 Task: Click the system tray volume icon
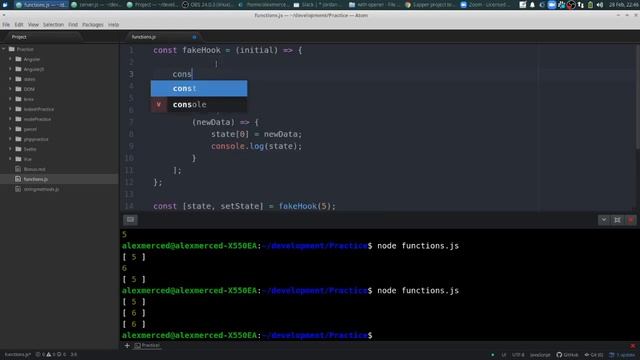(x=600, y=5)
